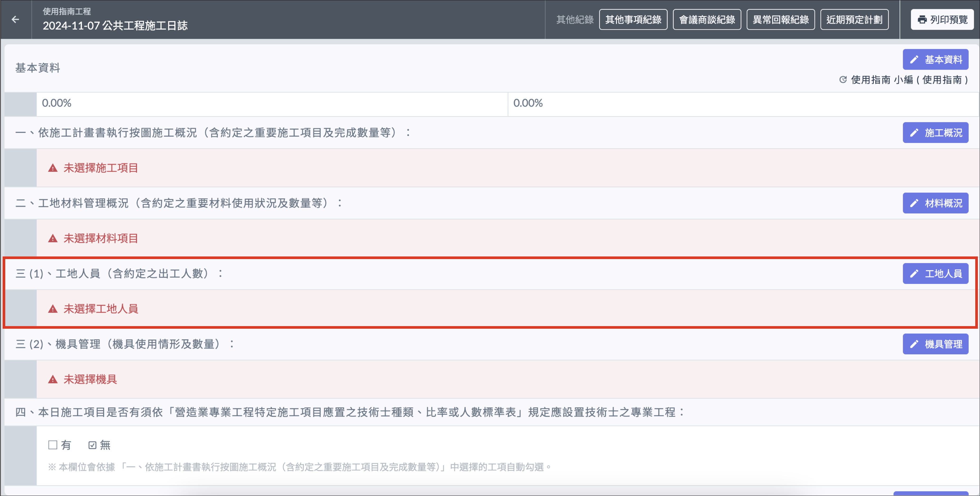The width and height of the screenshot is (980, 496).
Task: Edit 材料概況 section
Action: tap(935, 203)
